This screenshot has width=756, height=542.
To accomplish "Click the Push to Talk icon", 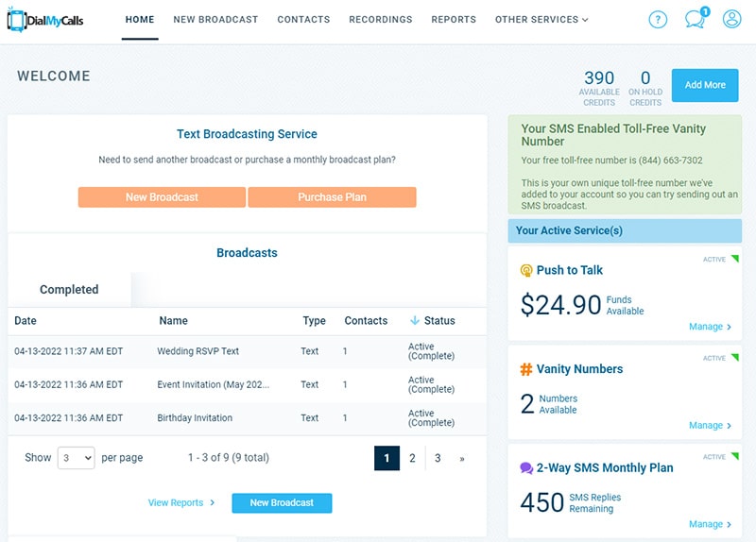I will tap(526, 270).
